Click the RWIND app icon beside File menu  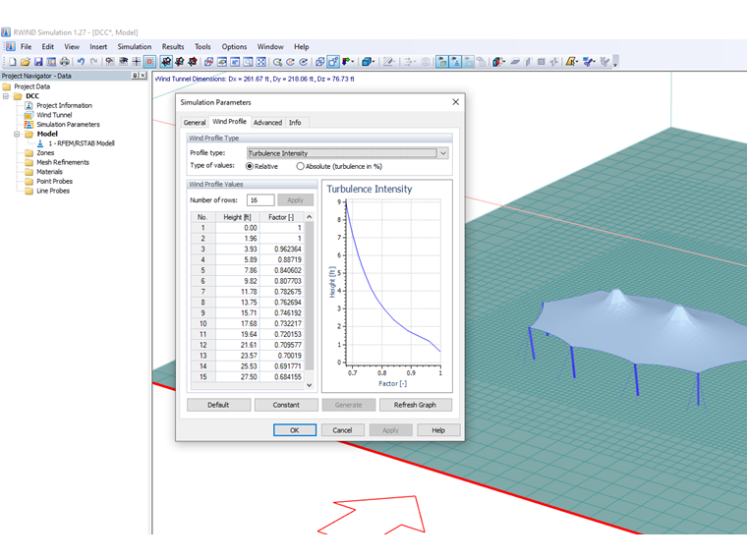(x=11, y=47)
